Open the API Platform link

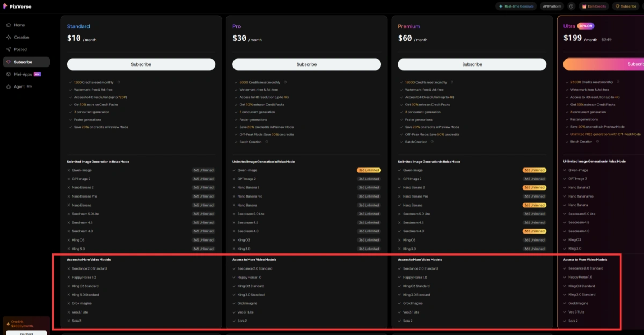[552, 6]
